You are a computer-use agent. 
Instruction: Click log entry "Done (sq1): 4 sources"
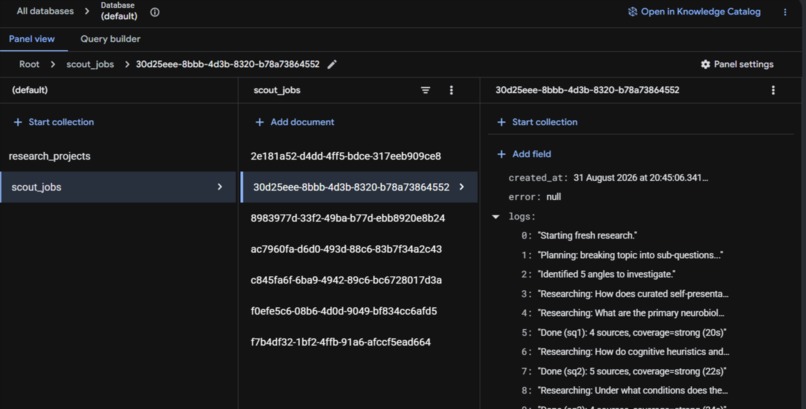[x=632, y=332]
